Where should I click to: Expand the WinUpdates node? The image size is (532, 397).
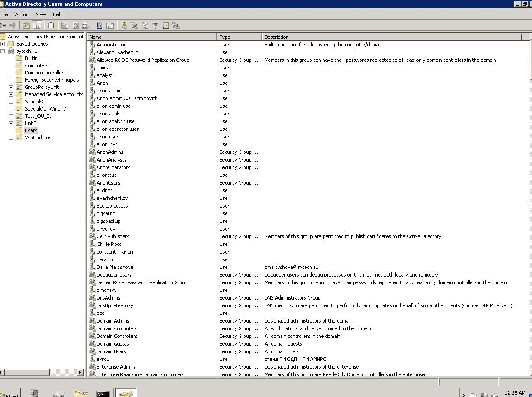(11, 138)
